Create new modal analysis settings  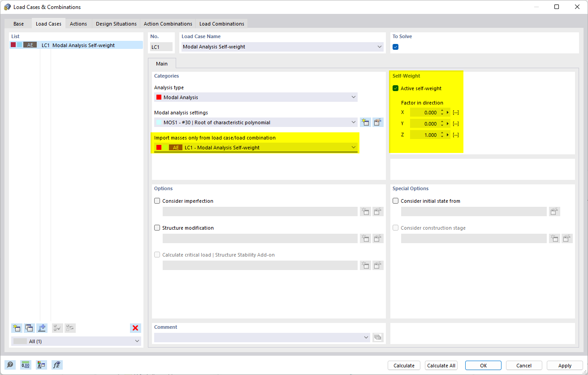tap(365, 122)
